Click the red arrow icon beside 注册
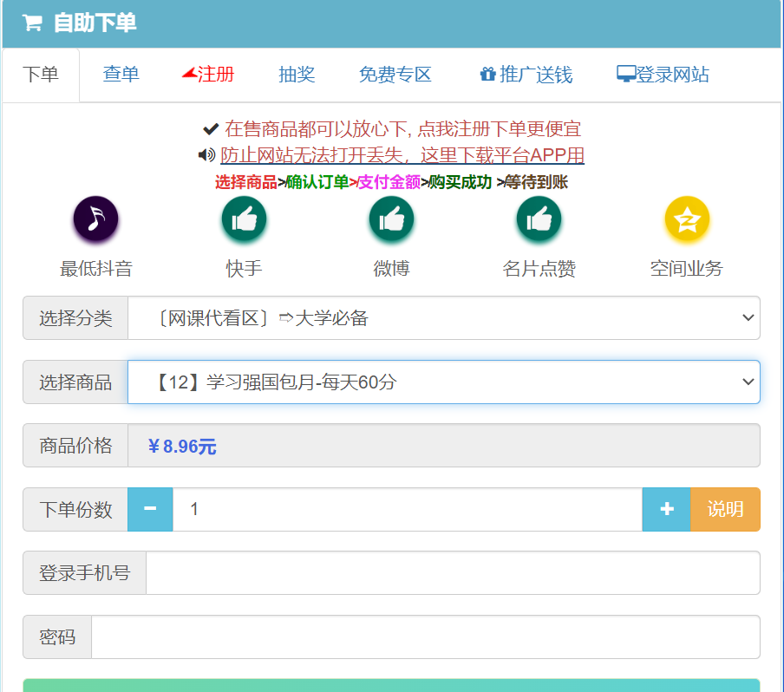Screen dimensions: 784x692 190,74
